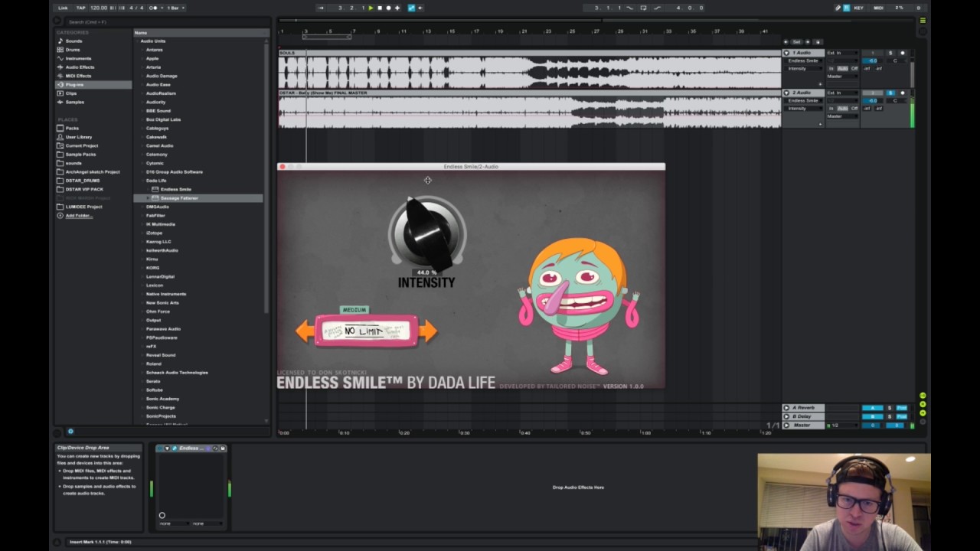Image resolution: width=980 pixels, height=551 pixels.
Task: Click the Set locator button
Action: [796, 41]
